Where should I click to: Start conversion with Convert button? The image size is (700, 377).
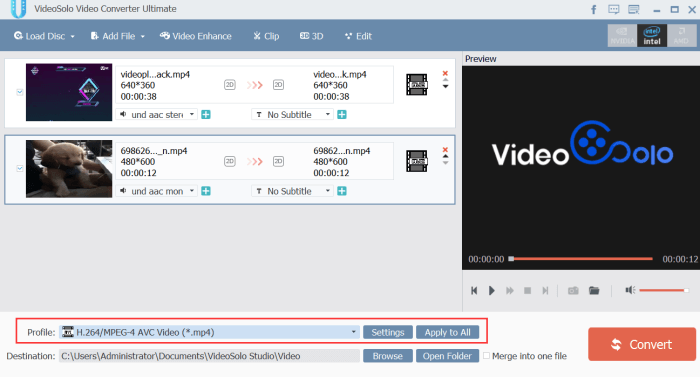pos(642,344)
